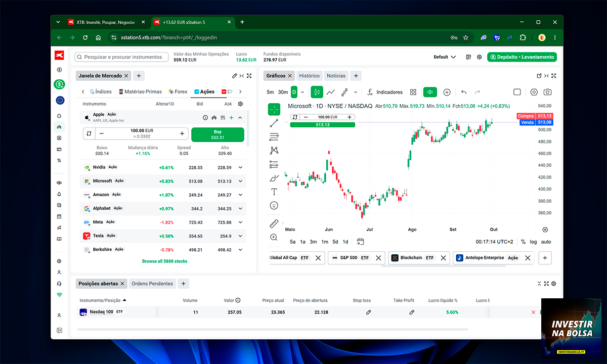The width and height of the screenshot is (607, 364).
Task: Decrease chart order volume minus stepper
Action: 306,117
